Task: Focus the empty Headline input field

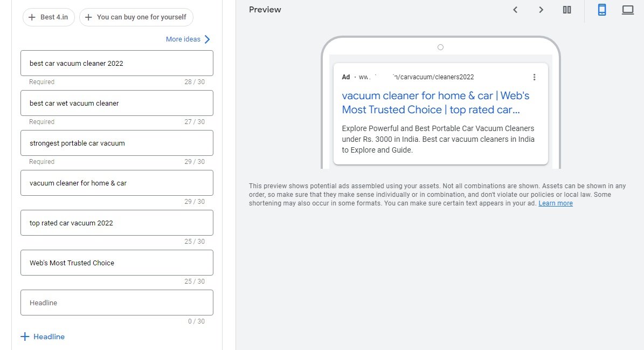Action: pos(116,303)
